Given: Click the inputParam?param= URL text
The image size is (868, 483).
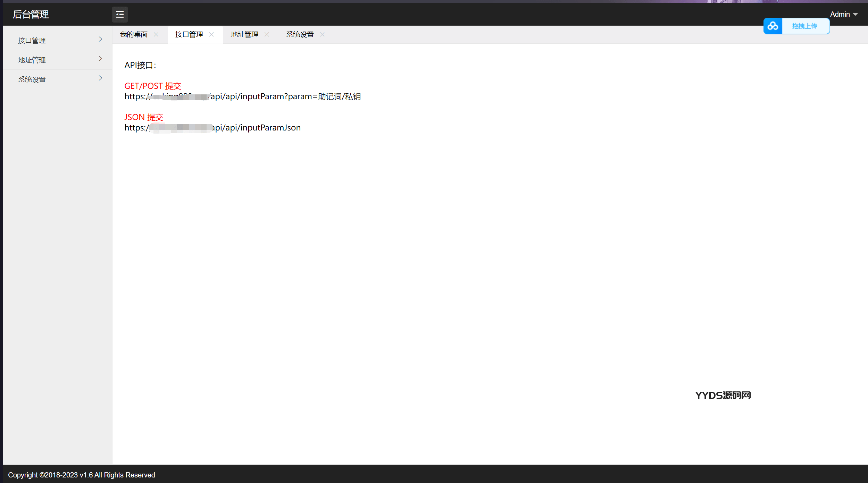Looking at the screenshot, I should (x=243, y=96).
